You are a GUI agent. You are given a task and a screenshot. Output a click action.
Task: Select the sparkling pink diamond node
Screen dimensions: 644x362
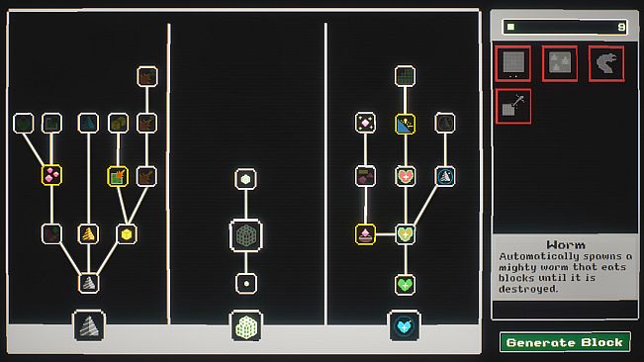pos(365,123)
